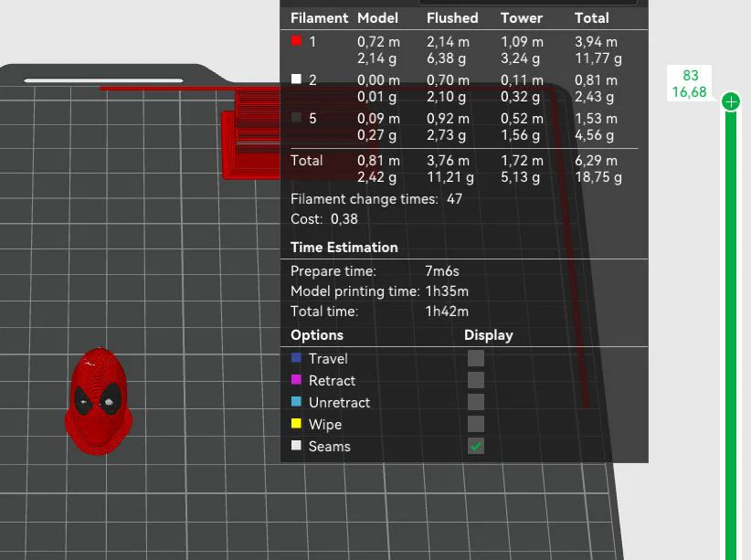Click the white Seams legend color square

[x=297, y=446]
